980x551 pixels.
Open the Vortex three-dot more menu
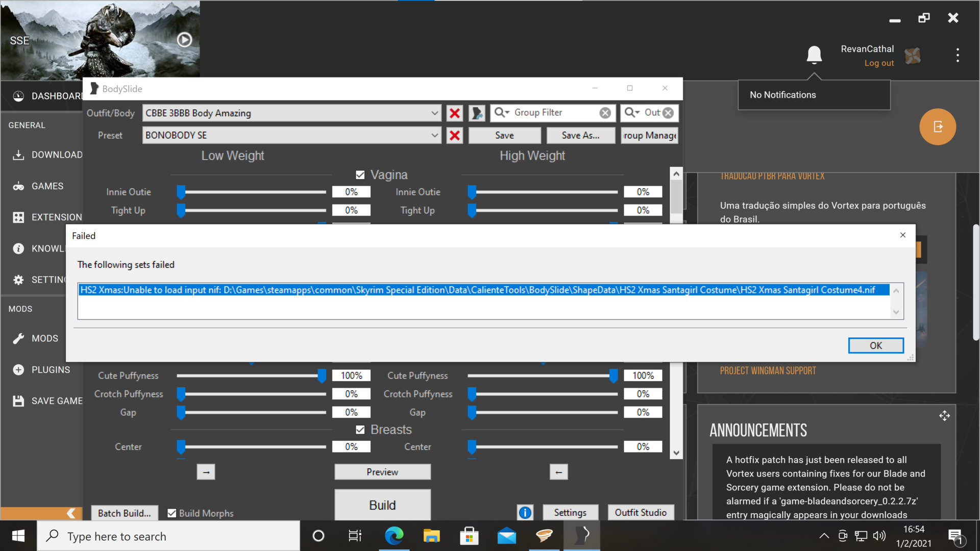[x=958, y=55]
